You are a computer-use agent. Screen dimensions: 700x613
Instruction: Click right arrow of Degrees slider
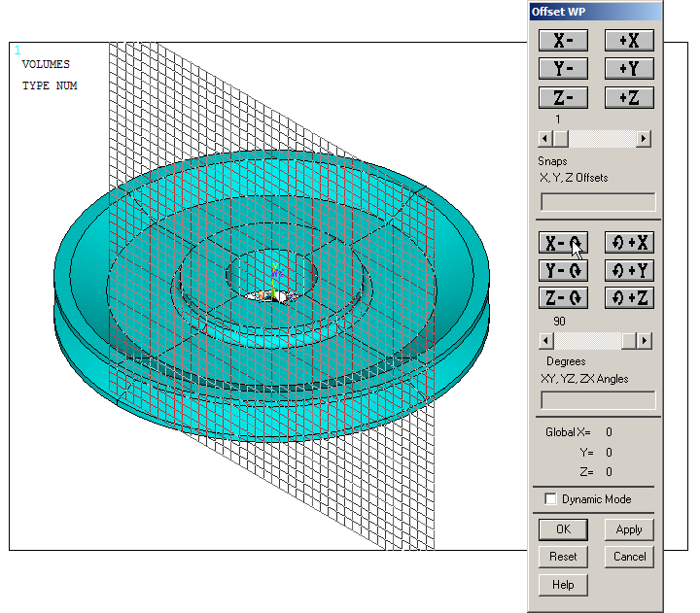click(645, 341)
